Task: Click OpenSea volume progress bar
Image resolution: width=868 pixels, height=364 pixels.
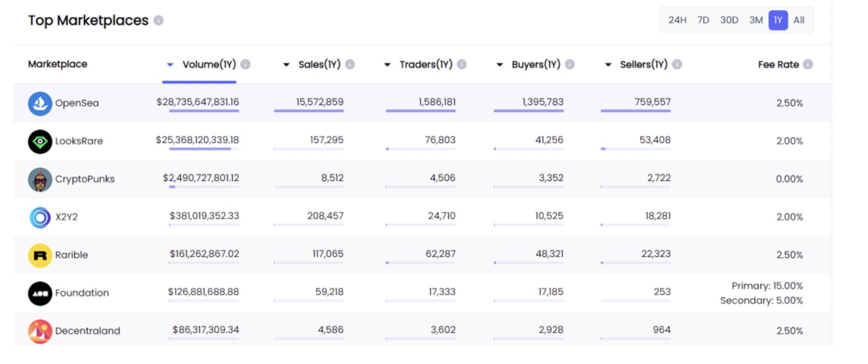Action: click(204, 111)
